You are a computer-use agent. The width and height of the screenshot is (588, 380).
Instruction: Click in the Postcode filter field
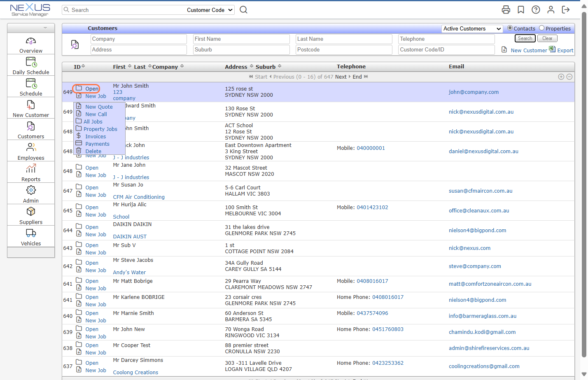pyautogui.click(x=344, y=49)
